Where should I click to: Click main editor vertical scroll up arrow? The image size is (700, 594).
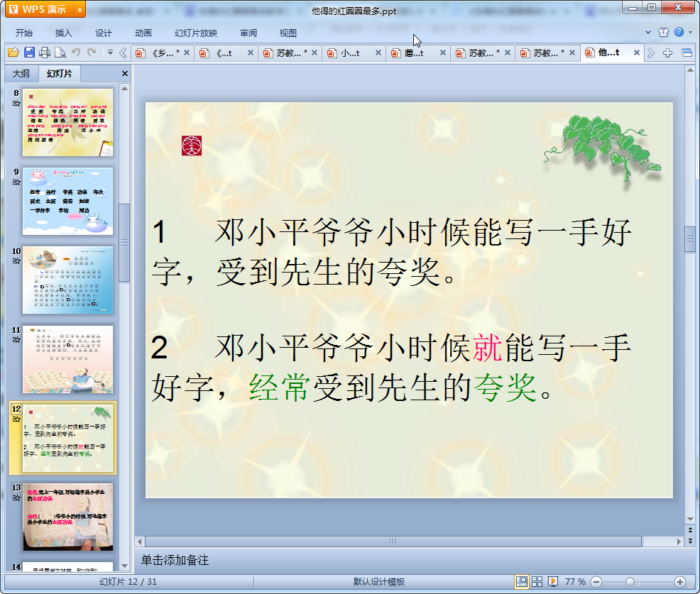click(690, 70)
